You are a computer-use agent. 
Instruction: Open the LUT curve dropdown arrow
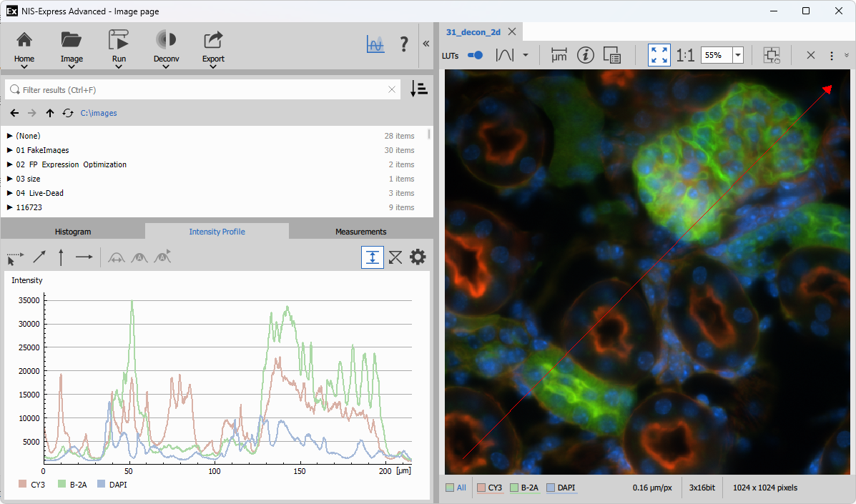[x=525, y=55]
